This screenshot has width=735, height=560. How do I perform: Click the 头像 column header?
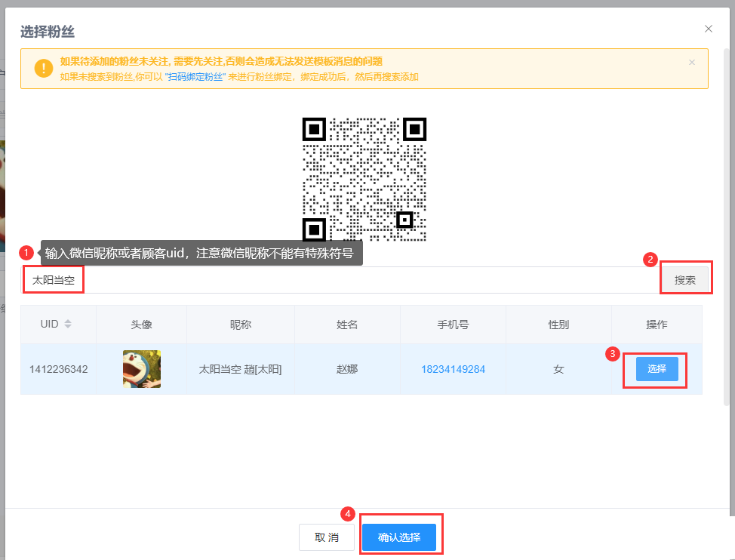(141, 325)
